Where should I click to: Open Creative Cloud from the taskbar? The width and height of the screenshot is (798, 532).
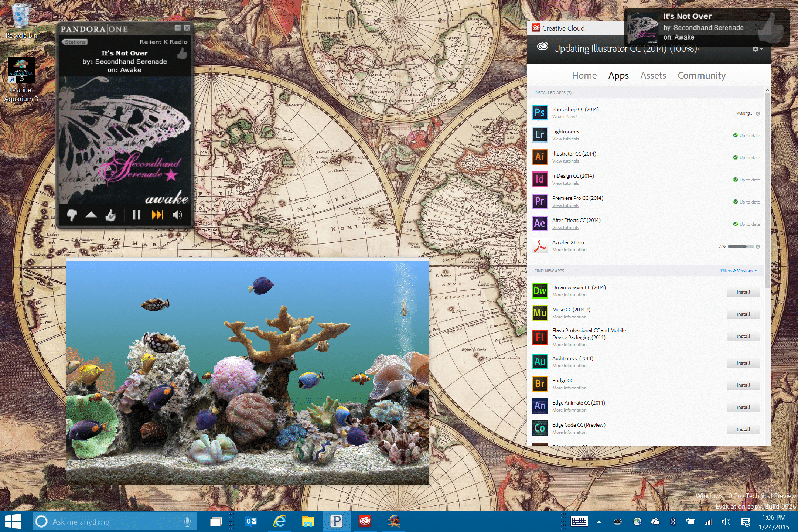(365, 522)
